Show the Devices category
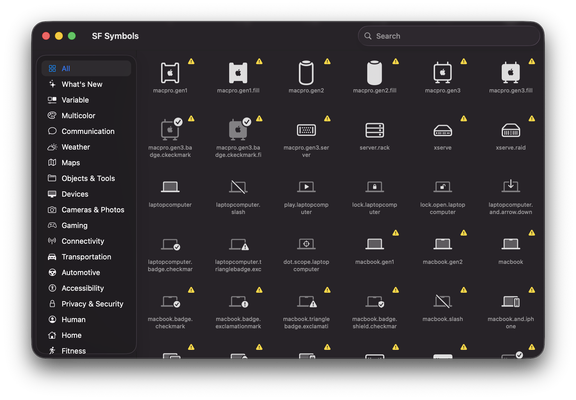The height and width of the screenshot is (400, 576). coord(86,194)
